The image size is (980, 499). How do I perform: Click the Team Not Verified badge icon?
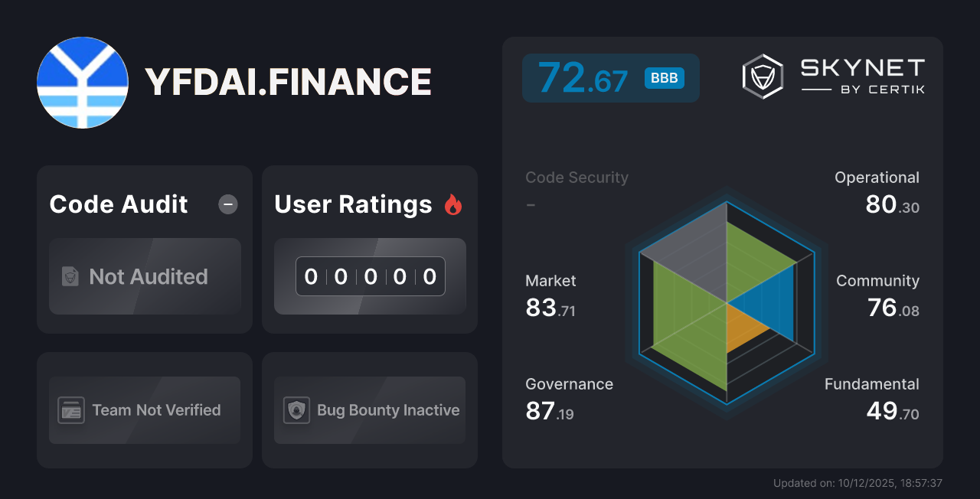pyautogui.click(x=72, y=410)
